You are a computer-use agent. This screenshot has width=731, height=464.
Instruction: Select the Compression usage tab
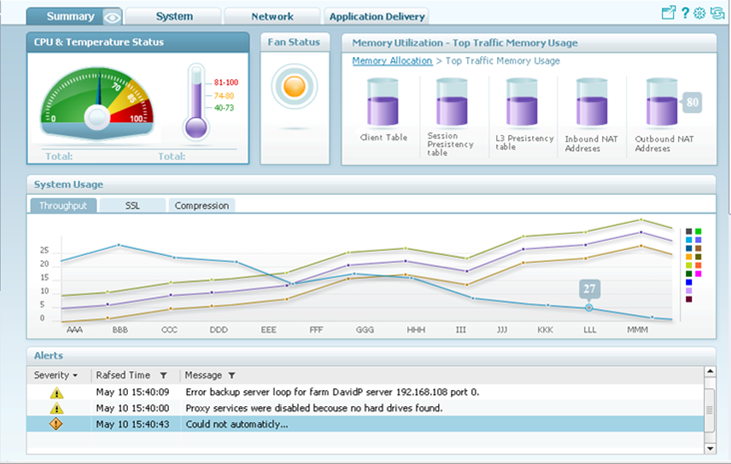[202, 206]
